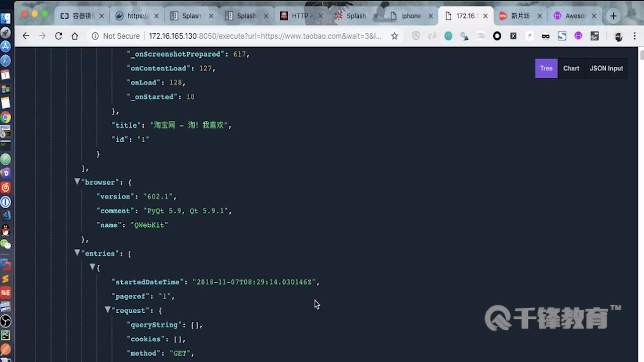644x362 pixels.
Task: Open the teal circle extension
Action: [448, 36]
